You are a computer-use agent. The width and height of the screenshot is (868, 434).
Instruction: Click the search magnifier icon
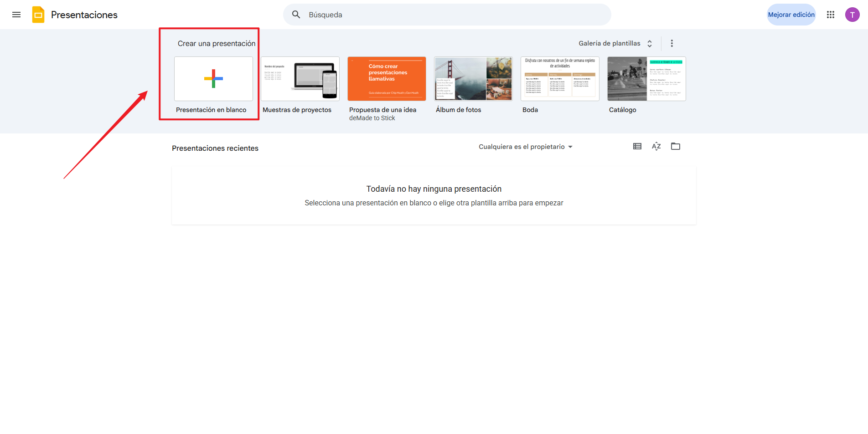[296, 14]
